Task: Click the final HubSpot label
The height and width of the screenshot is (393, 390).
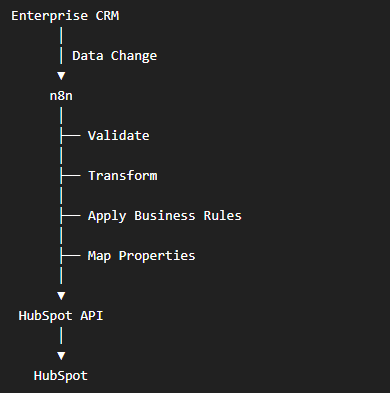Action: click(x=61, y=376)
